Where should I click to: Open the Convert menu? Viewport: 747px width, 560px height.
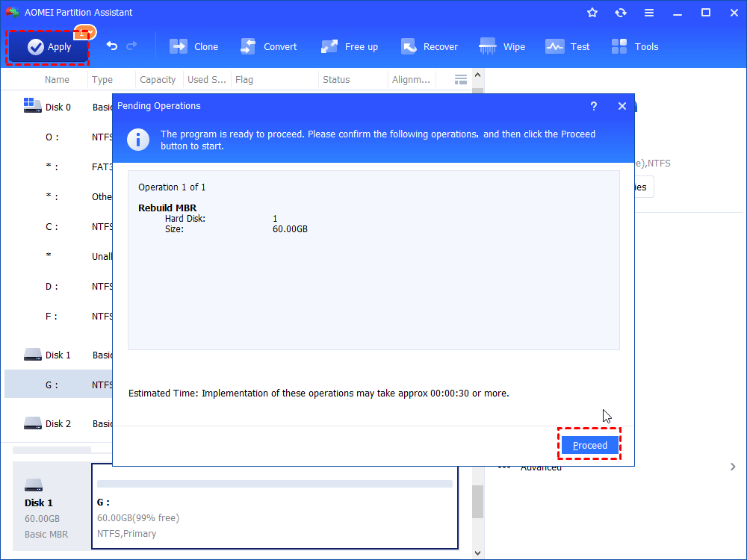[x=269, y=46]
